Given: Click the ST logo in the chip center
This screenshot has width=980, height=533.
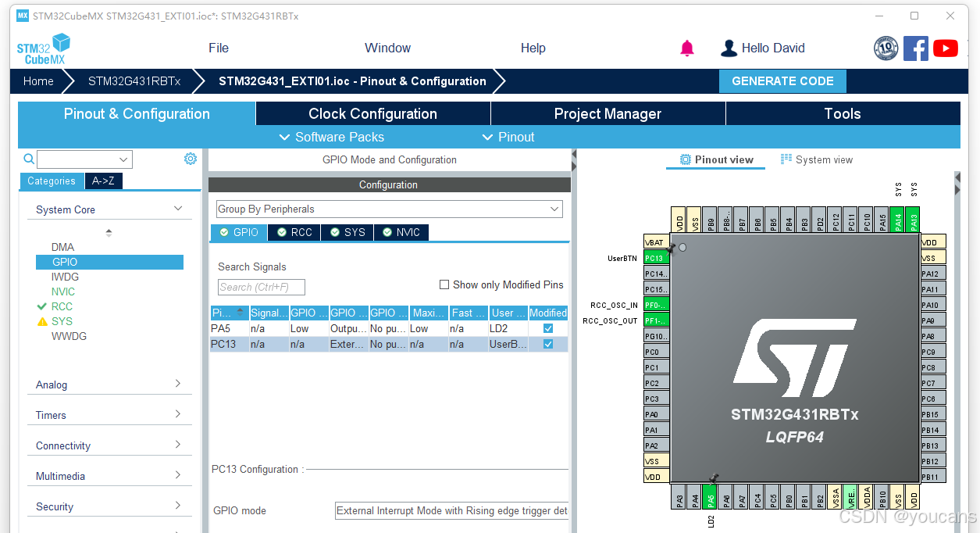Looking at the screenshot, I should point(794,360).
